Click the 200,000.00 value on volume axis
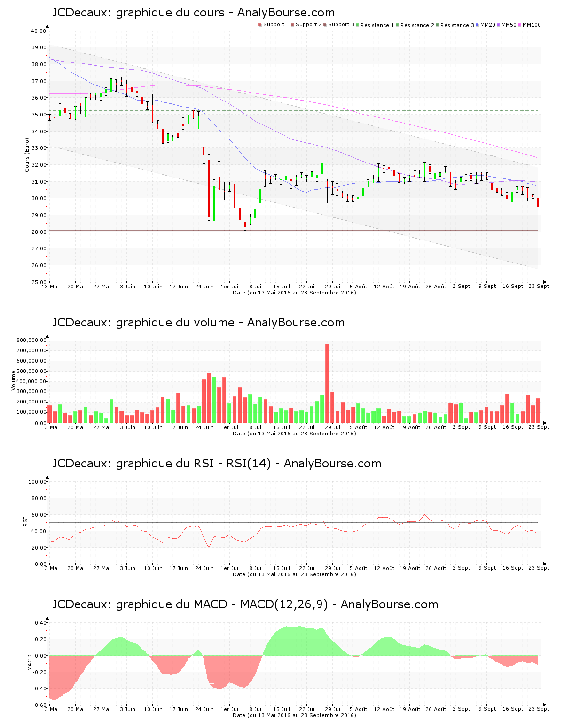 [x=31, y=402]
